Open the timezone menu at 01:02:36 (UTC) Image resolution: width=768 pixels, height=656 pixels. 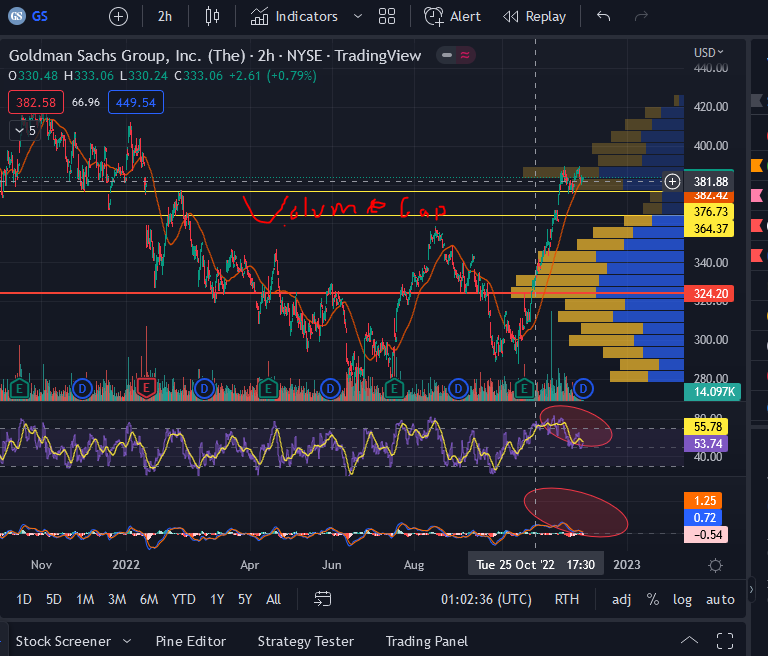click(x=486, y=599)
